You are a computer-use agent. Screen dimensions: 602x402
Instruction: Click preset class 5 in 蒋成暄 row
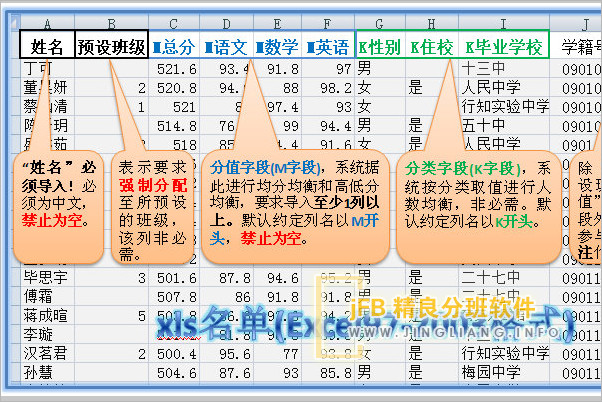tap(111, 316)
